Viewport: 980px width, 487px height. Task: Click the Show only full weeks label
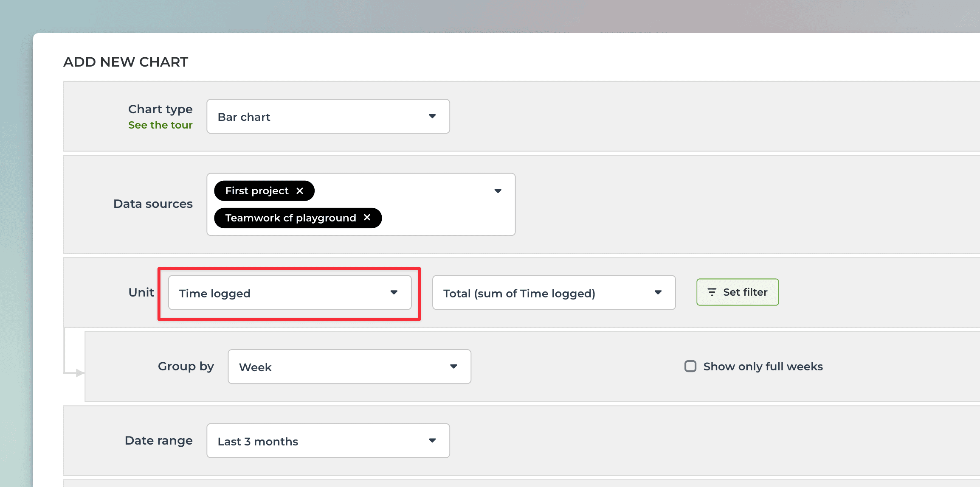click(763, 367)
